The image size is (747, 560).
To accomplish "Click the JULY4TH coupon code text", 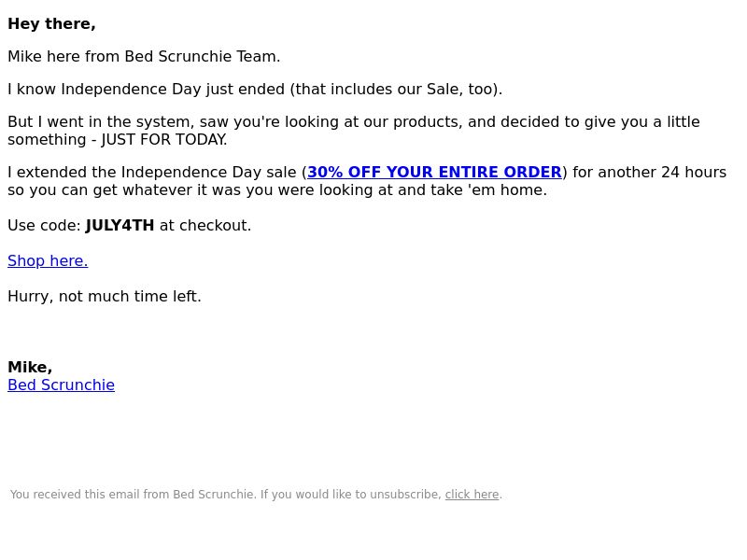I will (x=120, y=225).
